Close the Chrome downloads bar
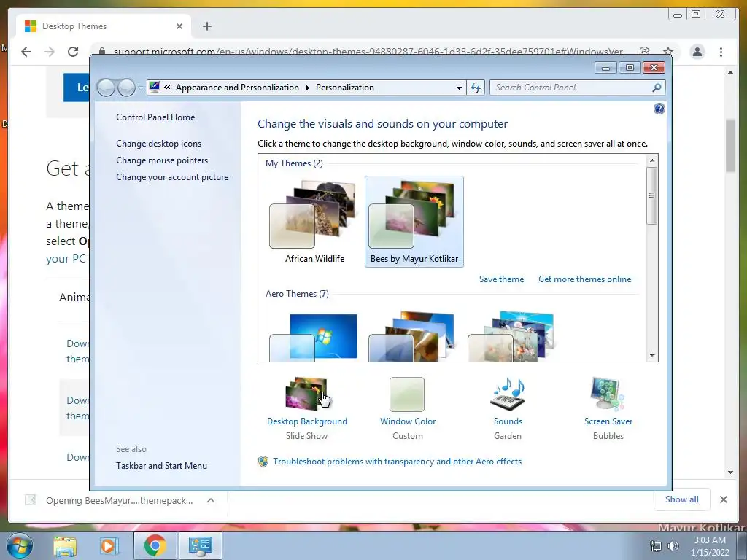This screenshot has width=747, height=560. click(x=723, y=499)
